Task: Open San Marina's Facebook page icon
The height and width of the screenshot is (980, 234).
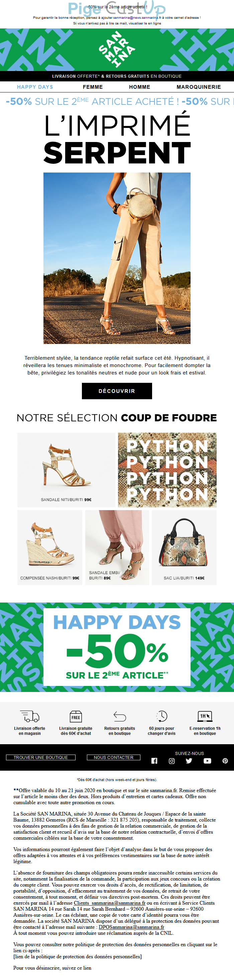Action: (x=154, y=761)
